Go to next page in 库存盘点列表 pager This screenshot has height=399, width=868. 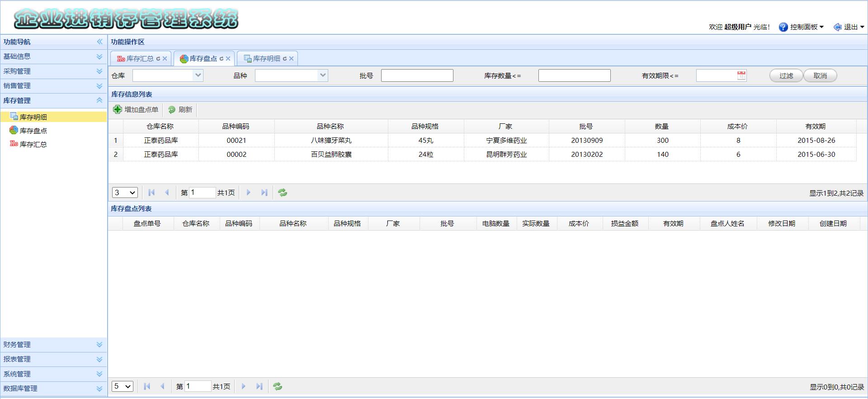point(244,386)
